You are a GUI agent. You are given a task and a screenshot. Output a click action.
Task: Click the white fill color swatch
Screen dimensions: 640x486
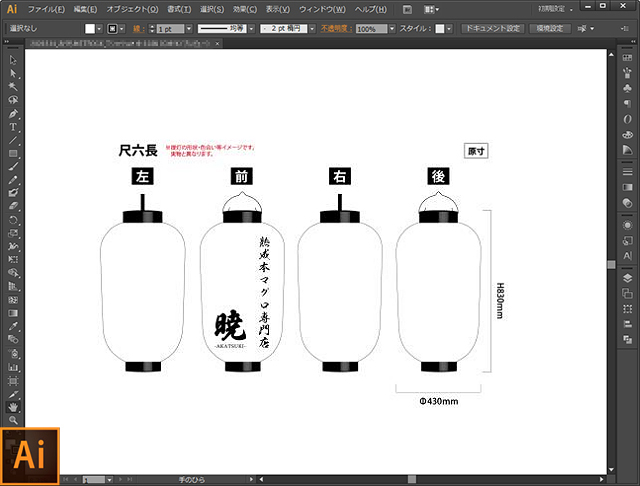(x=90, y=29)
